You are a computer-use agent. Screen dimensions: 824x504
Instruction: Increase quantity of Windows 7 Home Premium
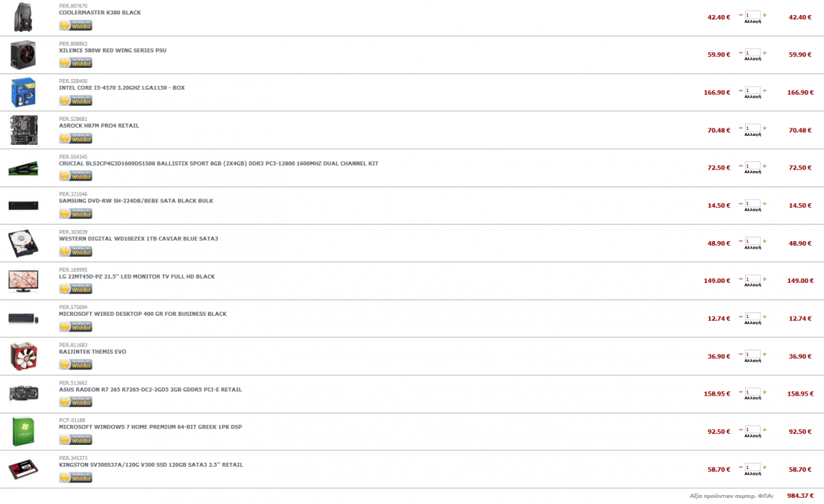coord(764,430)
